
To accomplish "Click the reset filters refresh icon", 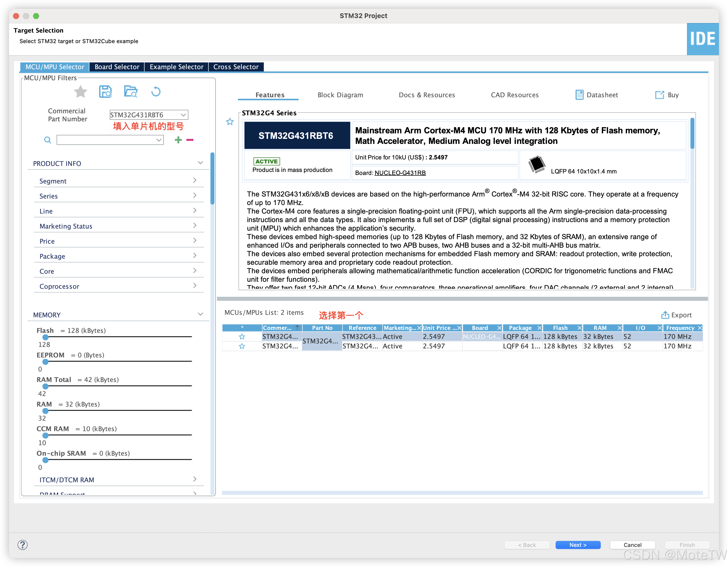I will [156, 92].
